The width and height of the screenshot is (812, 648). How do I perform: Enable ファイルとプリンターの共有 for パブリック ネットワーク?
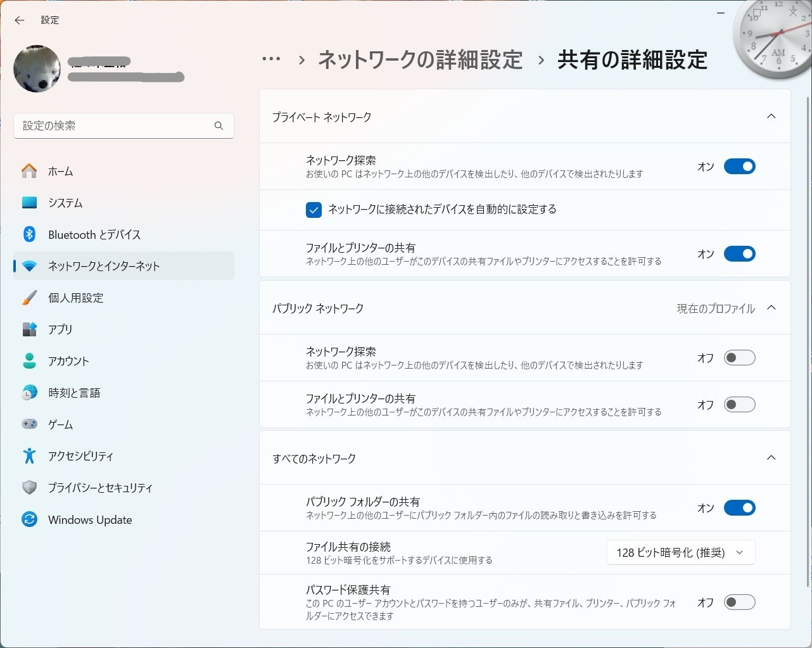click(x=739, y=404)
